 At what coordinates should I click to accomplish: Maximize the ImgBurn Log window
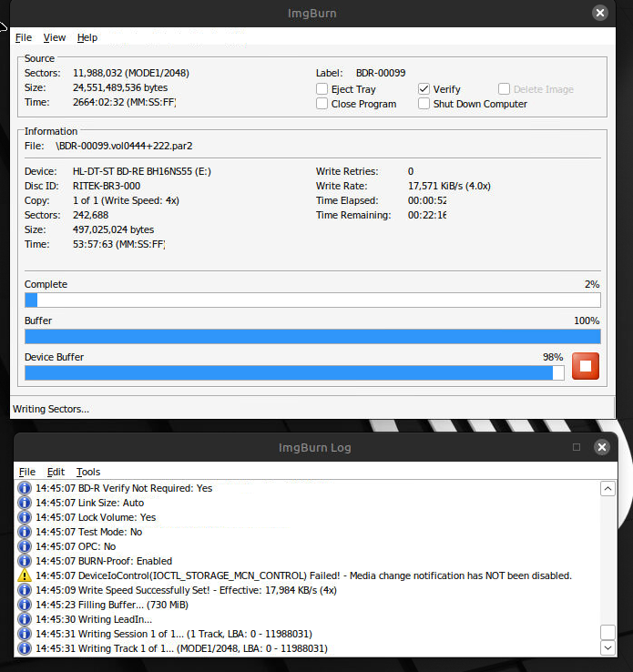pyautogui.click(x=577, y=447)
